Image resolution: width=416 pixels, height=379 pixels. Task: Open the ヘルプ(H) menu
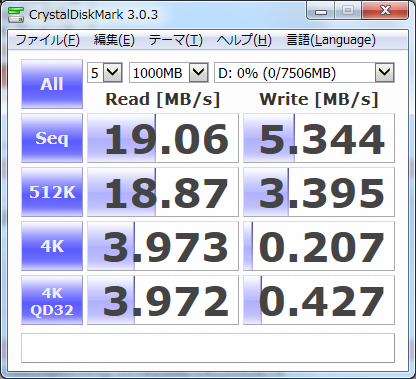click(x=244, y=40)
